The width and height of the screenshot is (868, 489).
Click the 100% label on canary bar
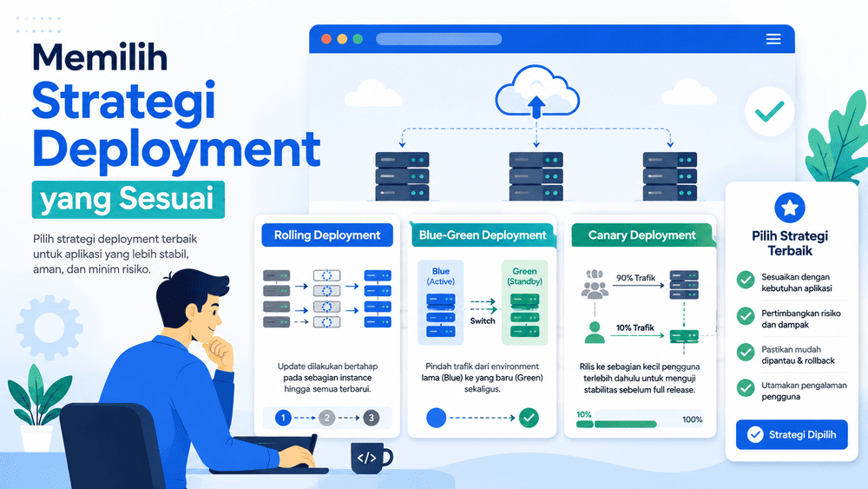click(x=692, y=420)
